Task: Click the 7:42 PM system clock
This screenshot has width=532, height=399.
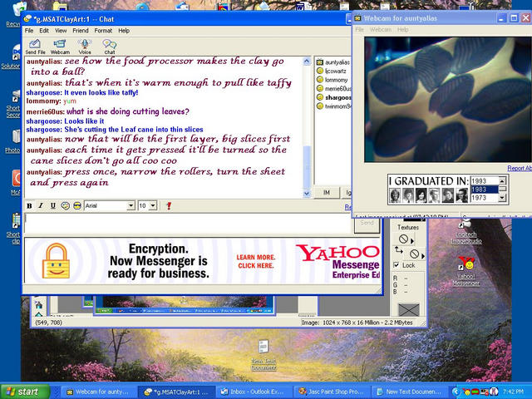Action: tap(513, 392)
